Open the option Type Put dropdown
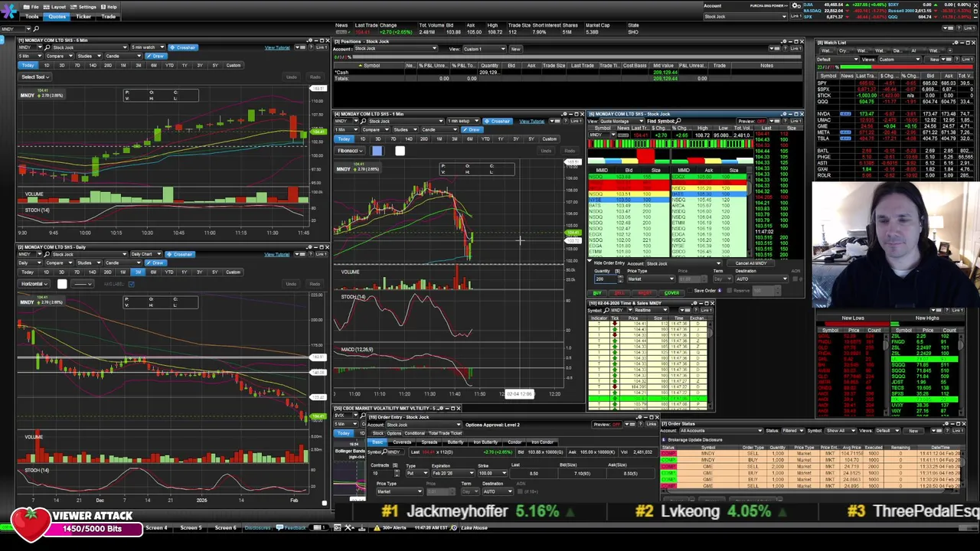 [x=417, y=474]
